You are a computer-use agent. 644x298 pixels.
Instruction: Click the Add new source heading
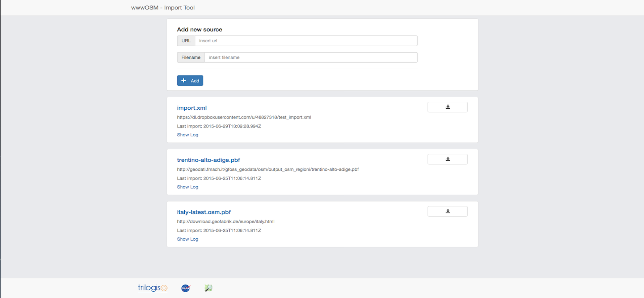(x=199, y=30)
